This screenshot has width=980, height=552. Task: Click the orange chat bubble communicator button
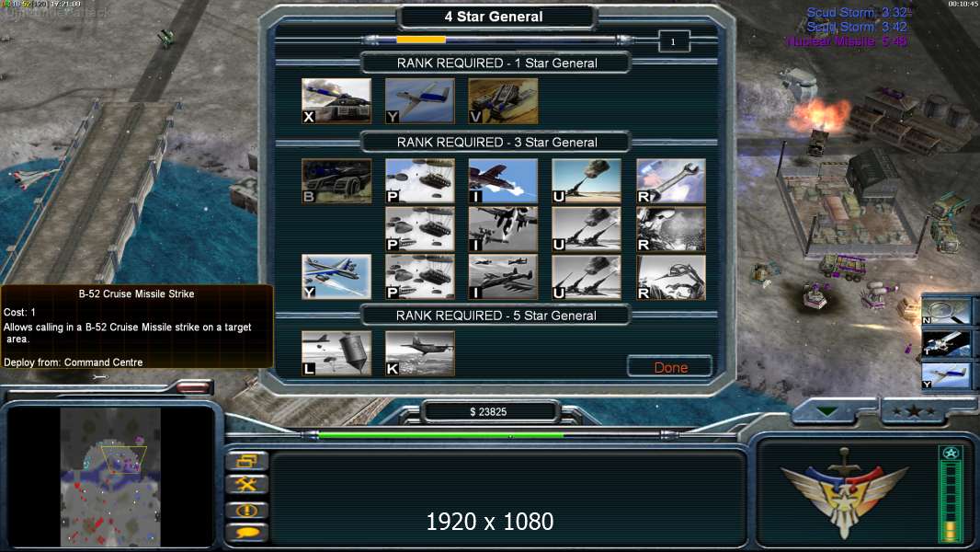(247, 533)
